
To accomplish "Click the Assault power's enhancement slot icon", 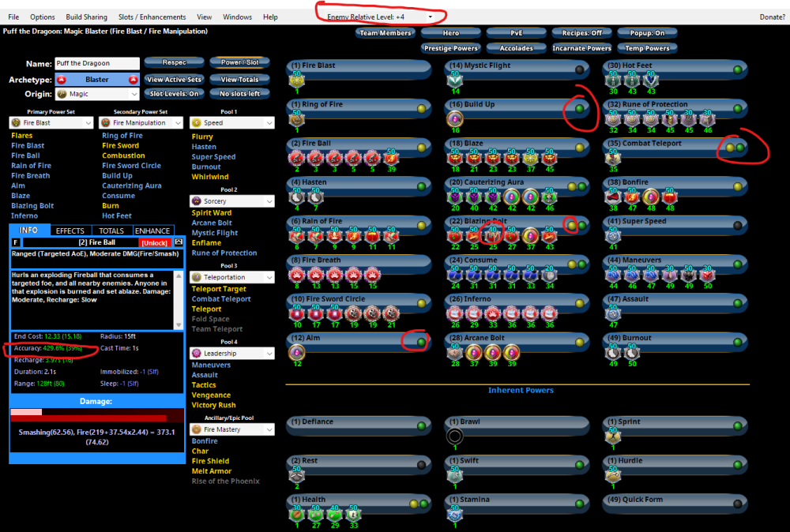I will coord(611,314).
